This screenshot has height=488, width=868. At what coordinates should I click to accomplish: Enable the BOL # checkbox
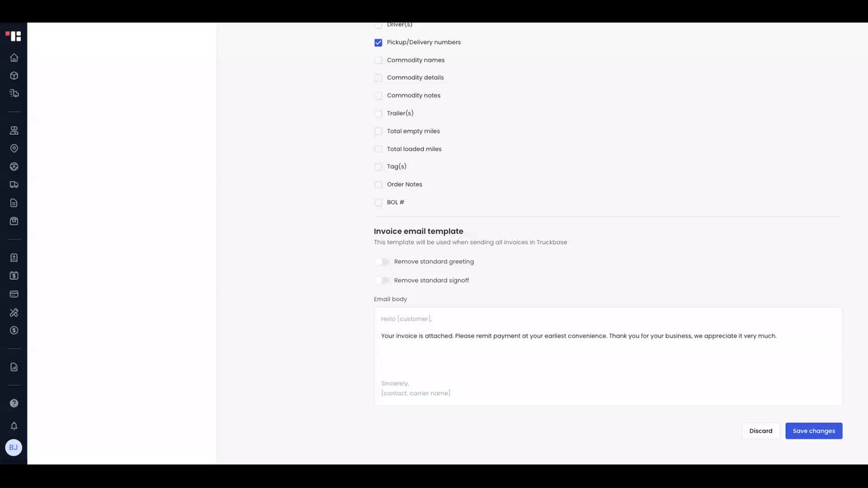[378, 203]
